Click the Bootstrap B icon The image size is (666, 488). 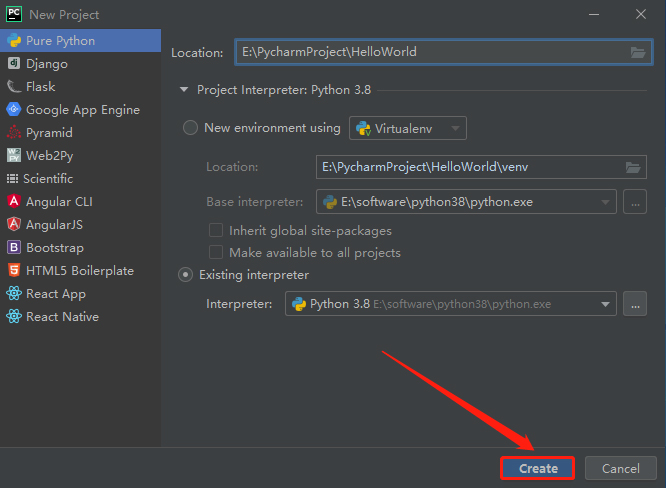(x=14, y=247)
